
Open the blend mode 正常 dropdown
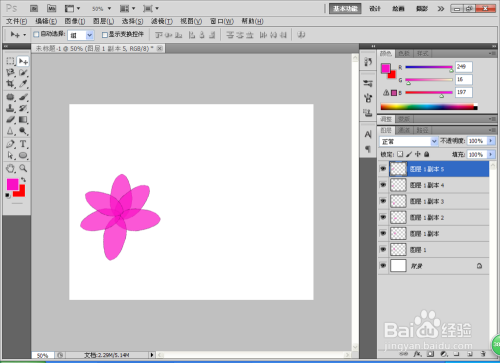coord(434,141)
